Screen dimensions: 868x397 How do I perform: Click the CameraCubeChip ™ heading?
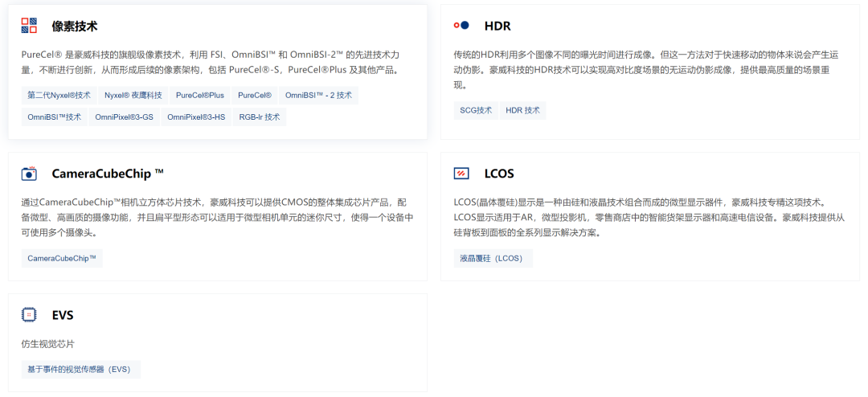pyautogui.click(x=108, y=174)
